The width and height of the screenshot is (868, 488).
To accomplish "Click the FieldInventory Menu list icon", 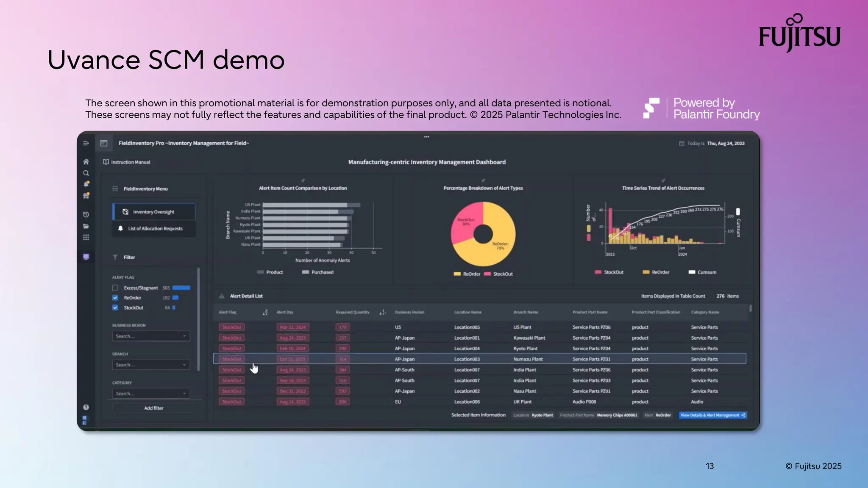I will click(x=115, y=189).
